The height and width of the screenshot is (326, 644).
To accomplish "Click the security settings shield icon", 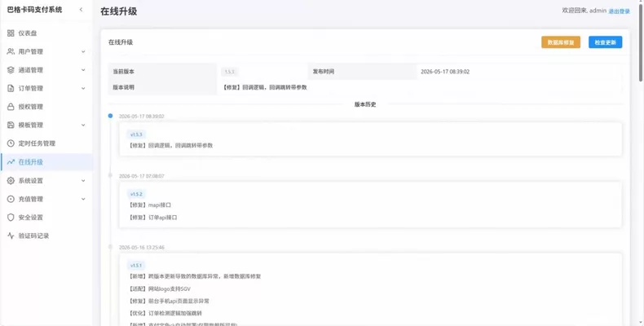I will [11, 218].
